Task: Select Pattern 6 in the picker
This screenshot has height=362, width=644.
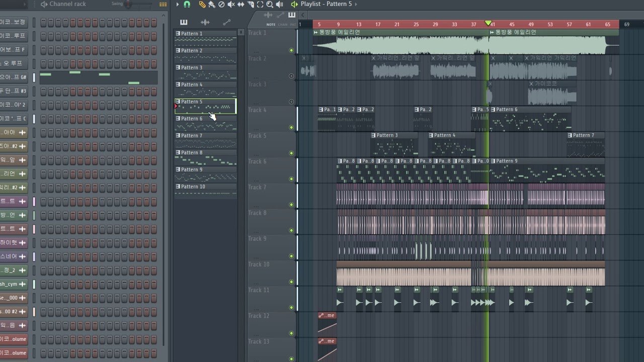Action: click(x=205, y=123)
